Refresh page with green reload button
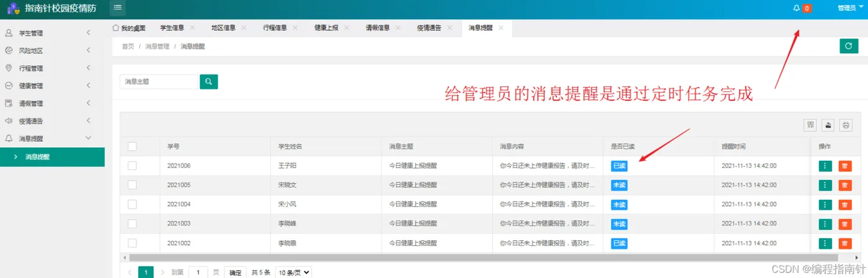The image size is (868, 278). click(x=848, y=46)
